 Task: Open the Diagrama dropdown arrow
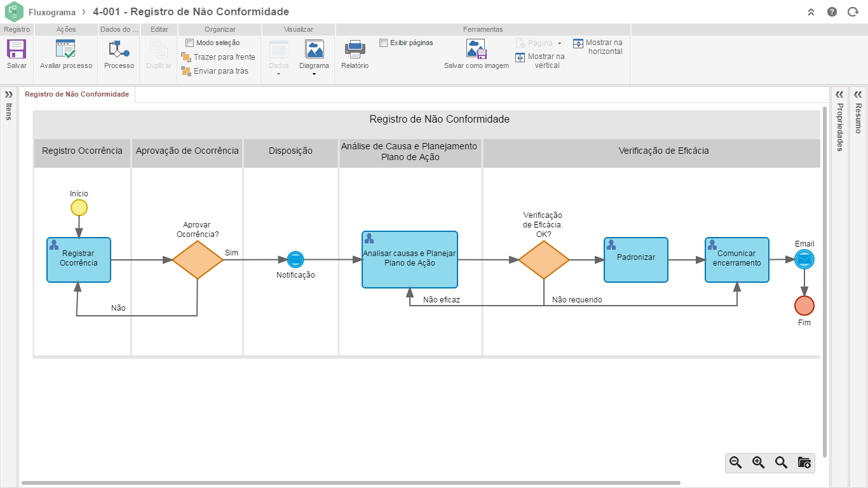tap(314, 74)
